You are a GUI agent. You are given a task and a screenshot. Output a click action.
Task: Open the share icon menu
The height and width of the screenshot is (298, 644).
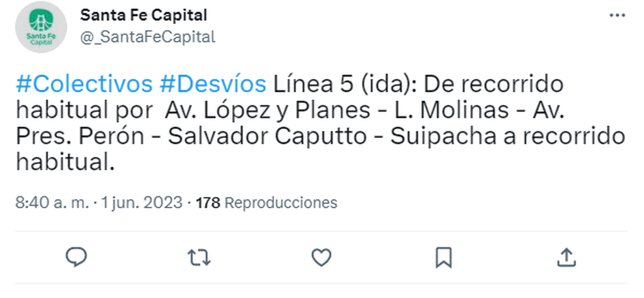pyautogui.click(x=567, y=258)
